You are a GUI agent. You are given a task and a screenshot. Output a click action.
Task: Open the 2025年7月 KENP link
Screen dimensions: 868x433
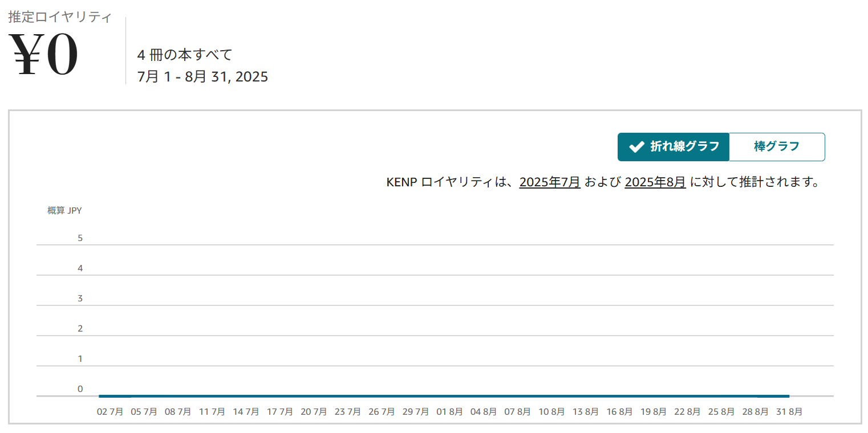tap(549, 182)
